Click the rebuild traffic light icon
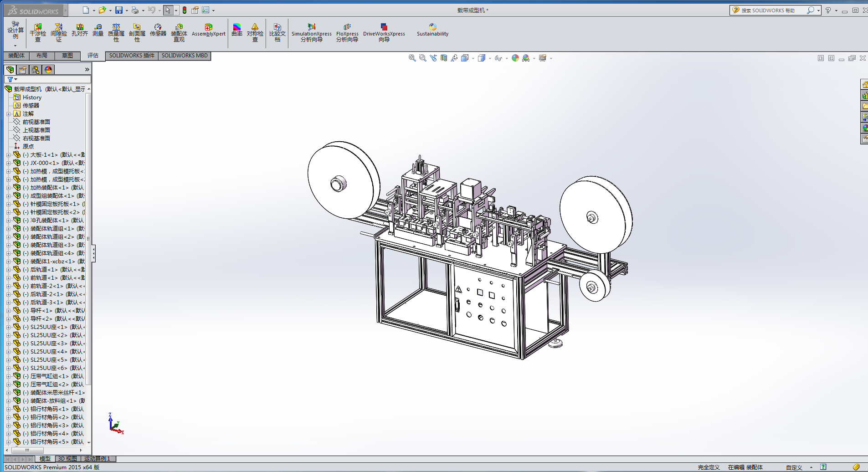The image size is (868, 472). [x=185, y=10]
